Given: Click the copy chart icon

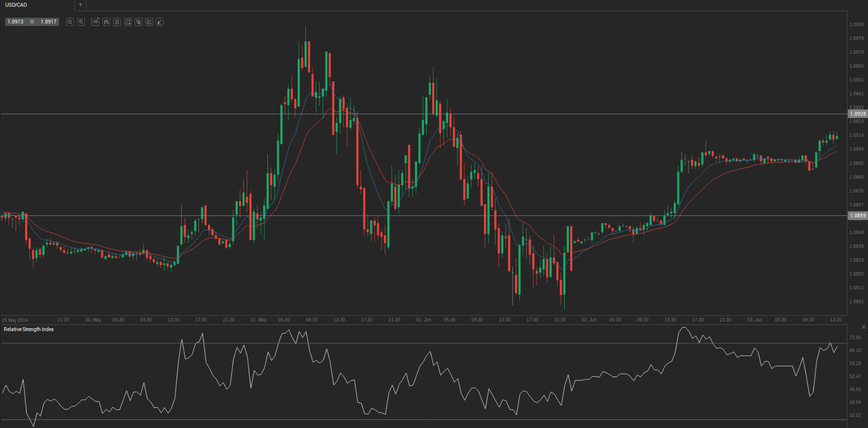Looking at the screenshot, I should tap(139, 22).
